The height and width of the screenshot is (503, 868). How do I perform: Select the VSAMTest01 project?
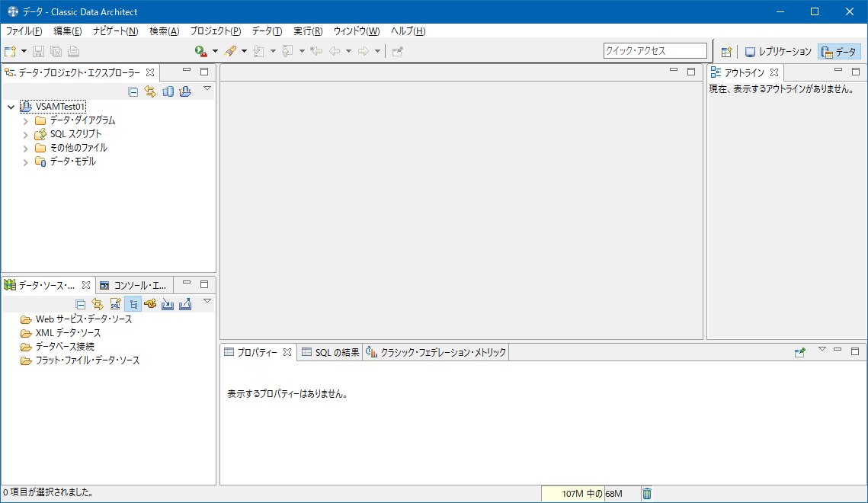tap(59, 107)
